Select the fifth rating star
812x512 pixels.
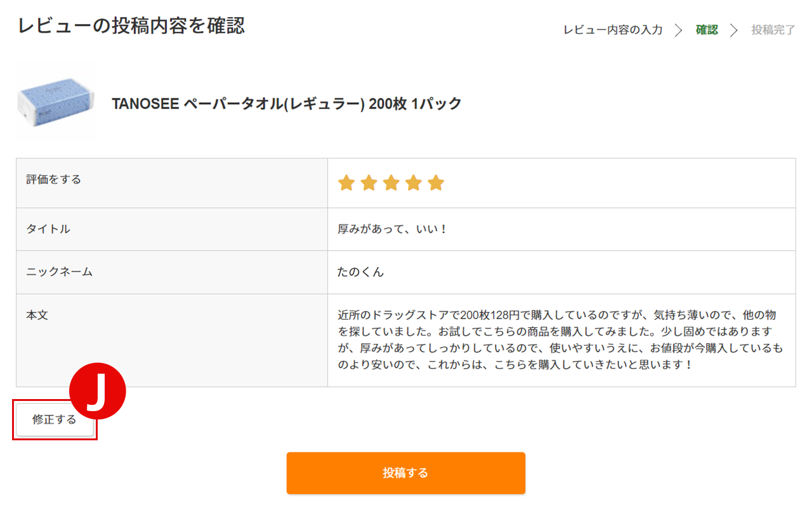(436, 183)
